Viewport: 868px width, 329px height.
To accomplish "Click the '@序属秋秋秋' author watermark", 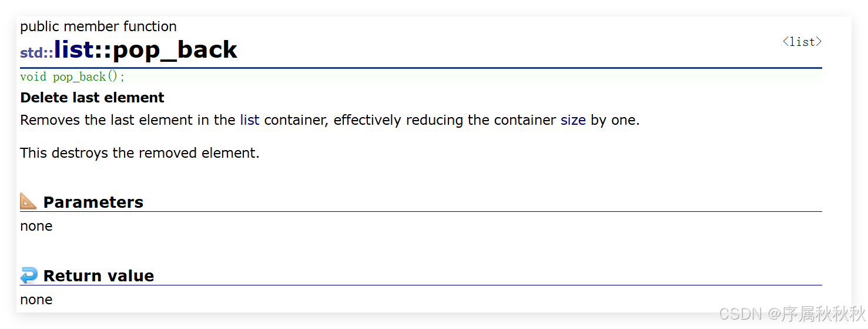I will click(x=816, y=313).
